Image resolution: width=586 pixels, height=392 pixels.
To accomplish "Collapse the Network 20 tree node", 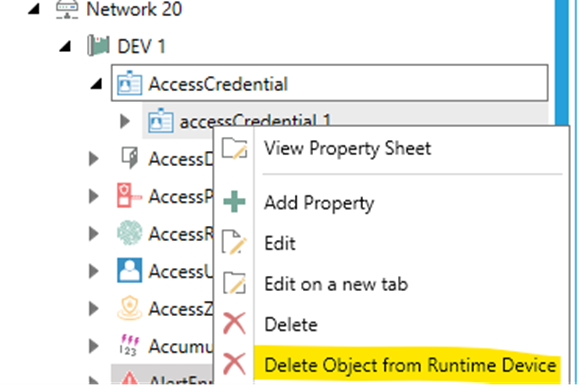I will click(34, 9).
